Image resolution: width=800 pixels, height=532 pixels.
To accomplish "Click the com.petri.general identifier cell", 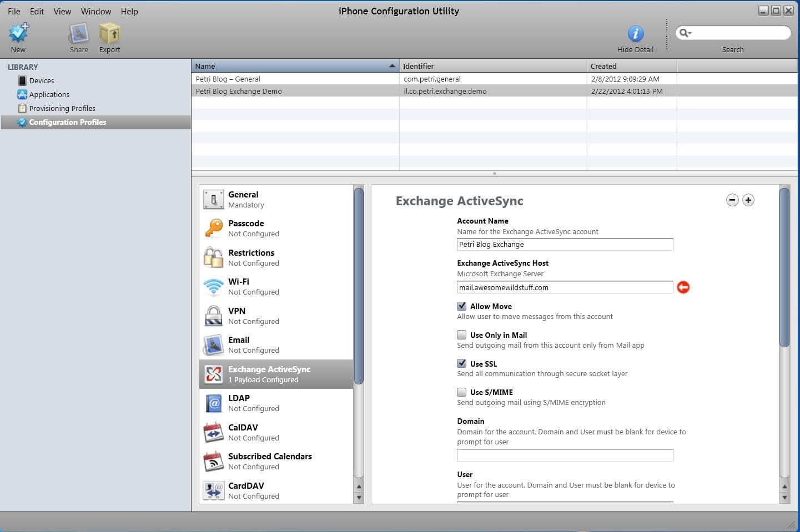I will pyautogui.click(x=432, y=79).
